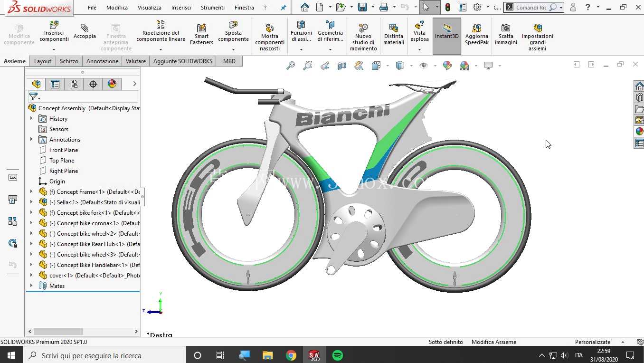Open Vista esplosa dropdown arrow

pos(419,49)
